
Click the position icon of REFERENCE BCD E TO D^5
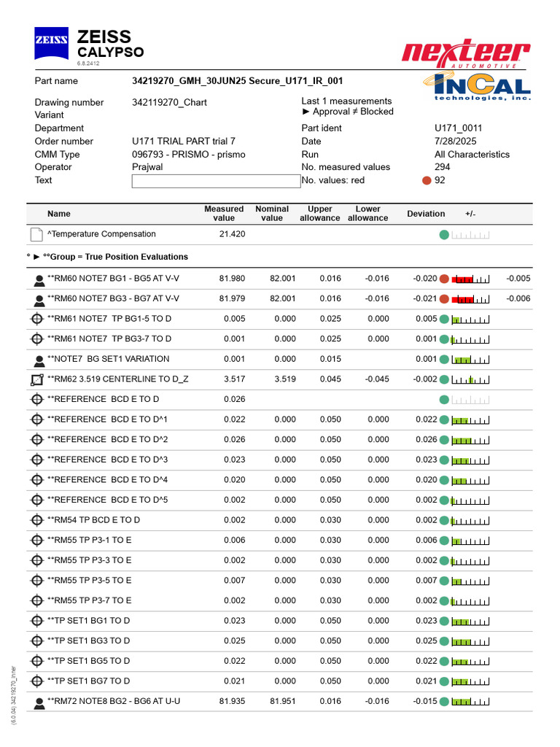(36, 500)
